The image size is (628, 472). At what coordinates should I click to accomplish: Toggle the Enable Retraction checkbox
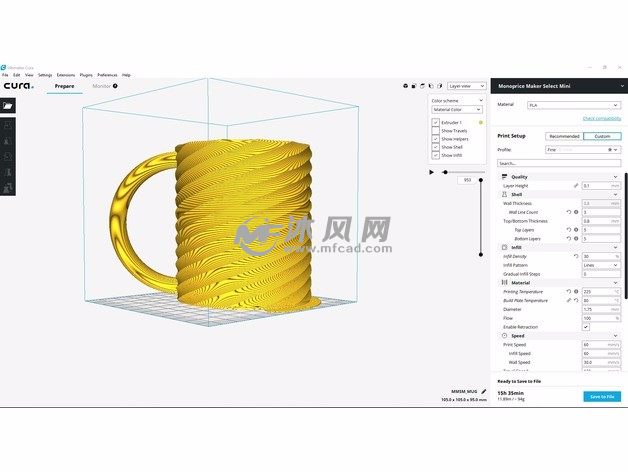point(586,327)
